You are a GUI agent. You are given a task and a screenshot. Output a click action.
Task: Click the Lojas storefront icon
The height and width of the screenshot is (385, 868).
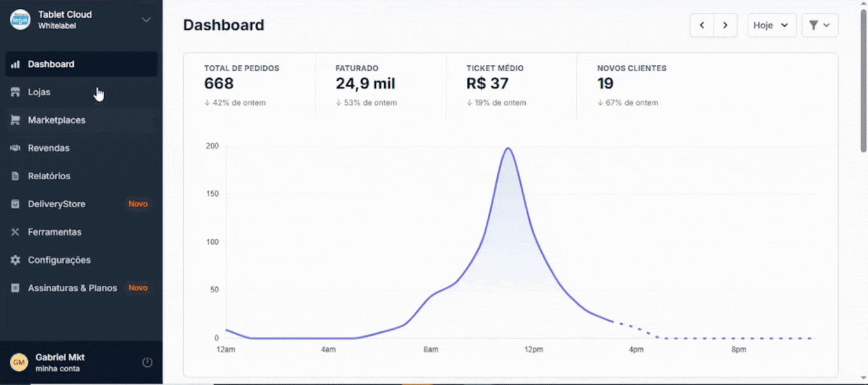pyautogui.click(x=15, y=92)
